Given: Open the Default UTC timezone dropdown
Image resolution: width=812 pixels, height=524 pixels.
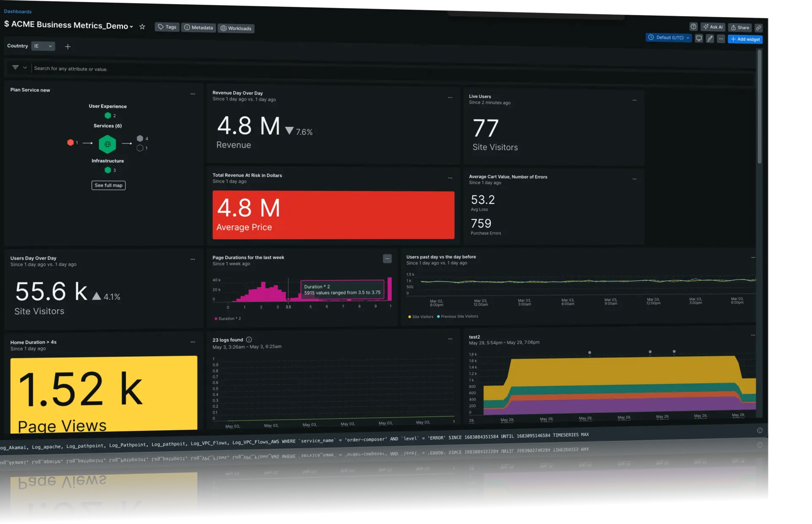Looking at the screenshot, I should 669,38.
